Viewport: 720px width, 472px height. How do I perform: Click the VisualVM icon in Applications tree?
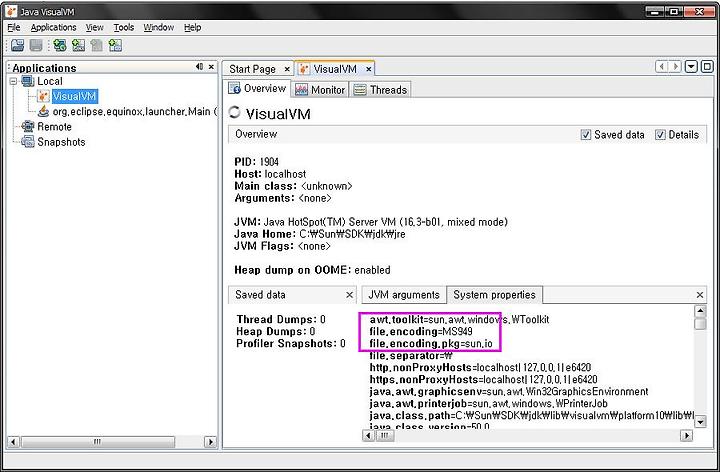(x=43, y=96)
